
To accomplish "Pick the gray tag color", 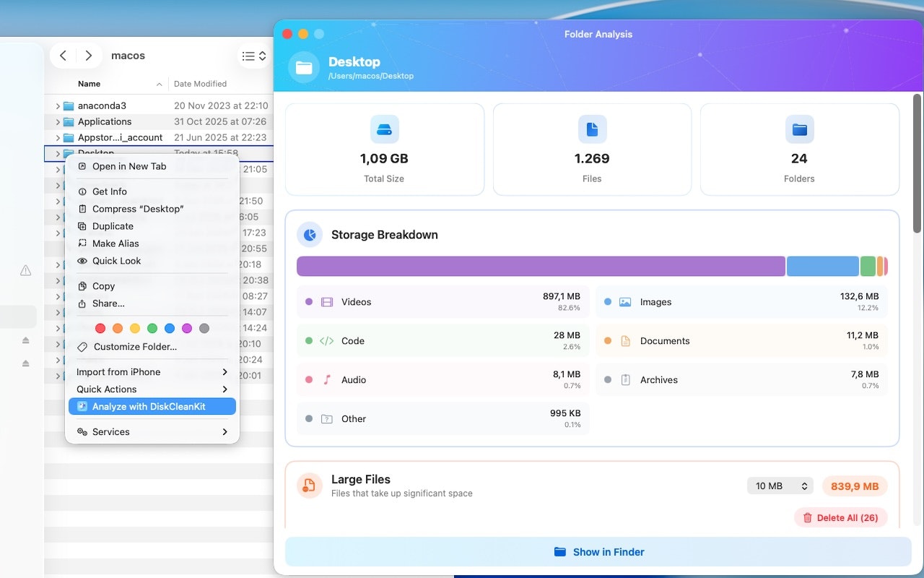I will point(204,328).
